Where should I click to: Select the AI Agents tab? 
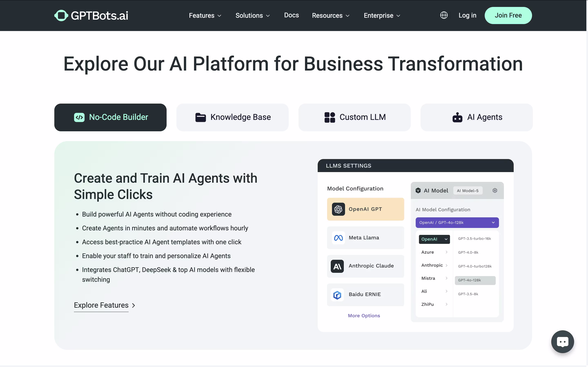tap(477, 117)
